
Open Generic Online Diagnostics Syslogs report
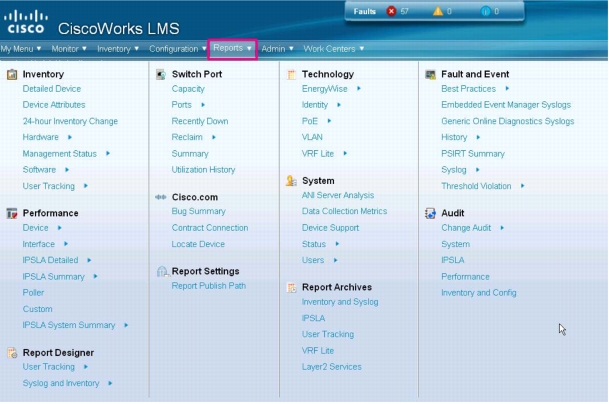(507, 121)
